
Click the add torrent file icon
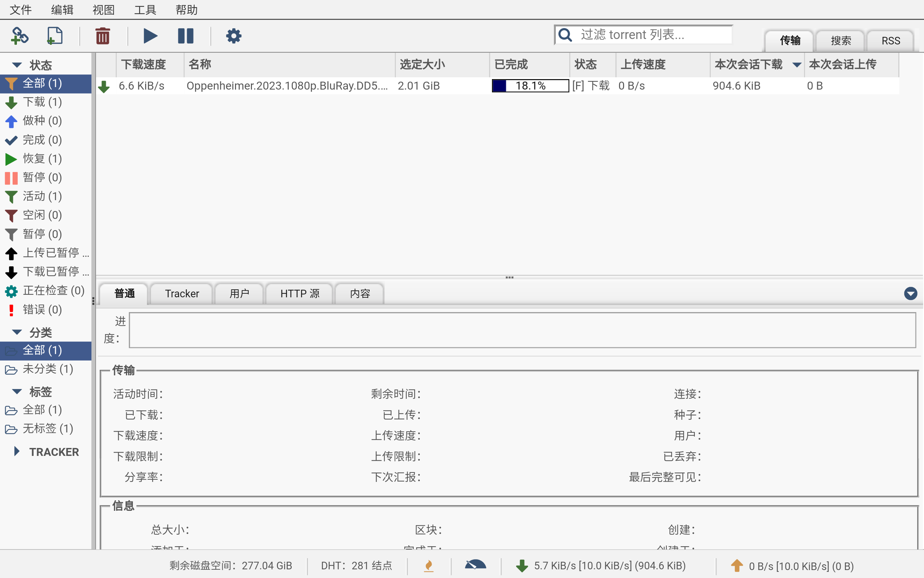(55, 36)
